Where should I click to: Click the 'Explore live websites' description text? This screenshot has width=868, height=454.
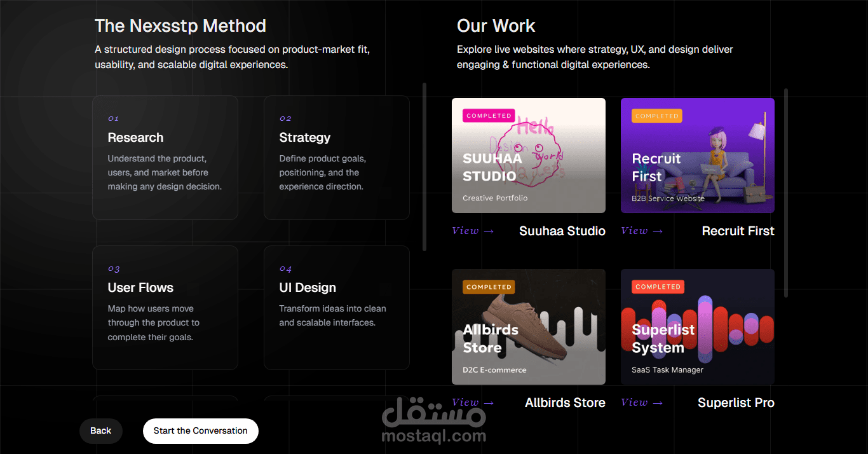click(595, 57)
